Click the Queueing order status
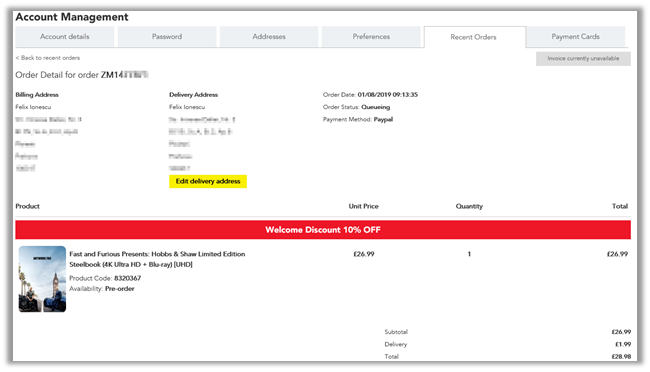 click(376, 107)
